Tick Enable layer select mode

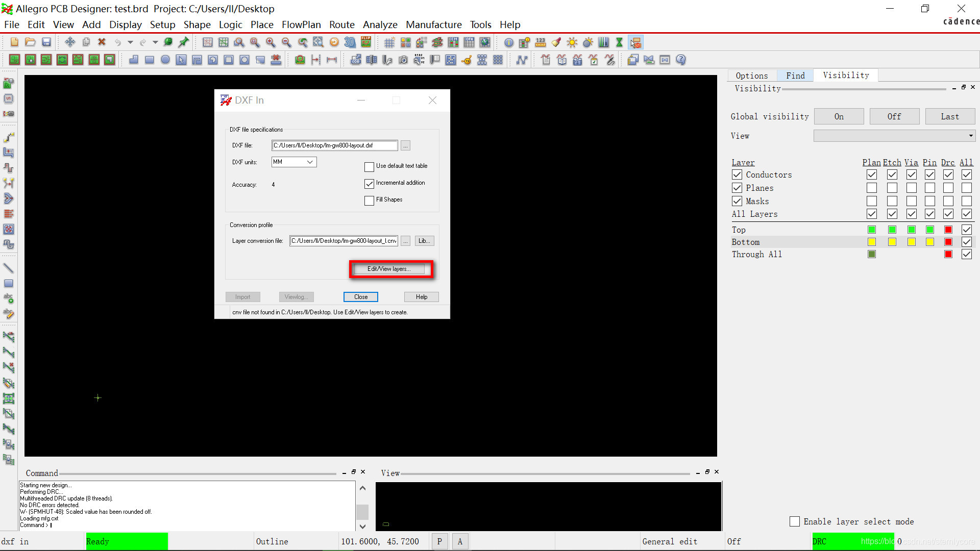[x=795, y=521]
